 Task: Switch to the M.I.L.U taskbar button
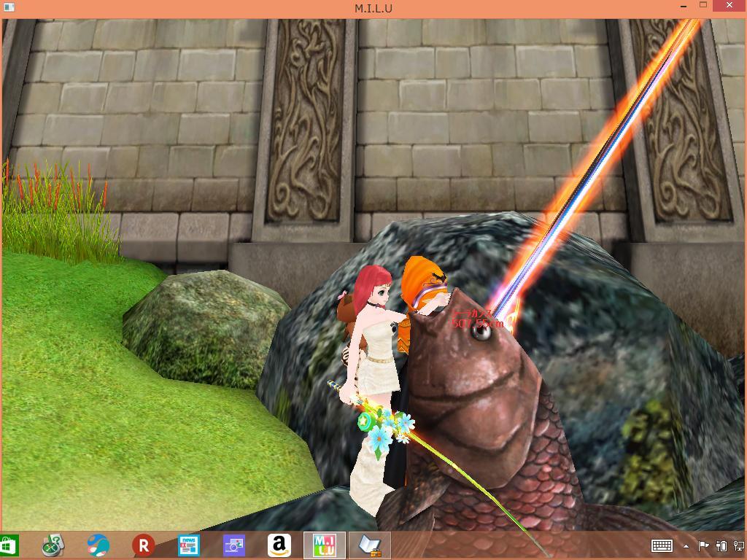(x=325, y=545)
